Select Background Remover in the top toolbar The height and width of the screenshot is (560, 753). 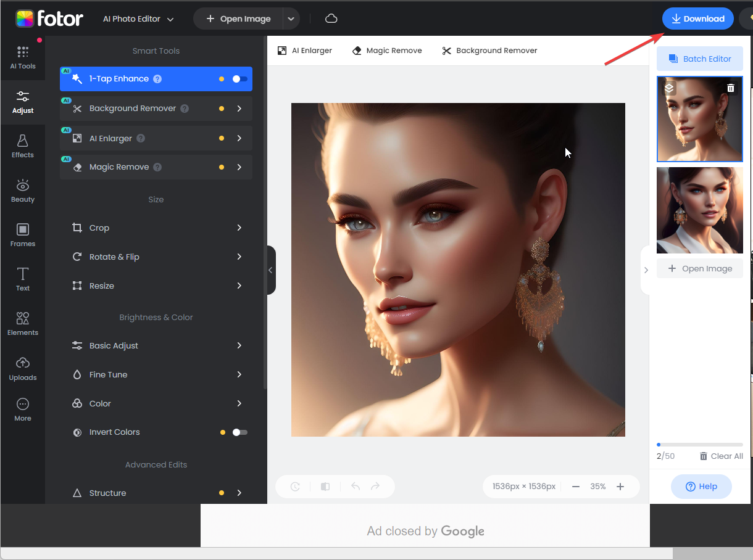(x=490, y=51)
